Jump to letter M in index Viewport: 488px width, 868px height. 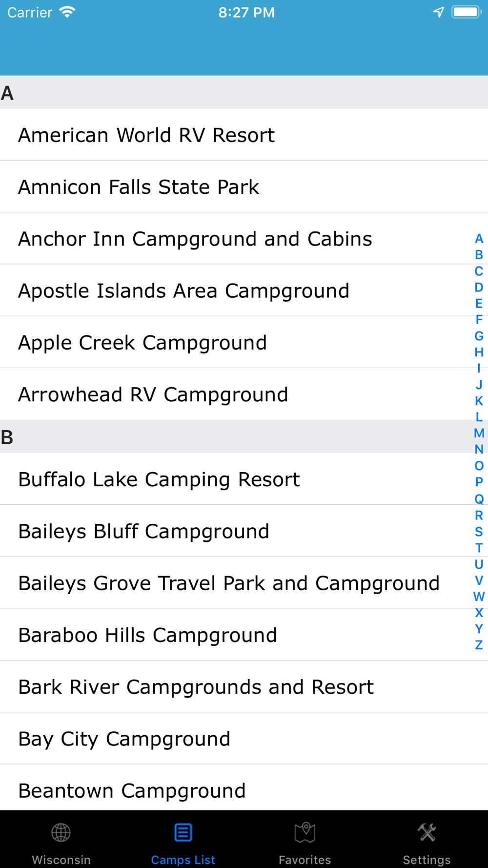(x=479, y=433)
